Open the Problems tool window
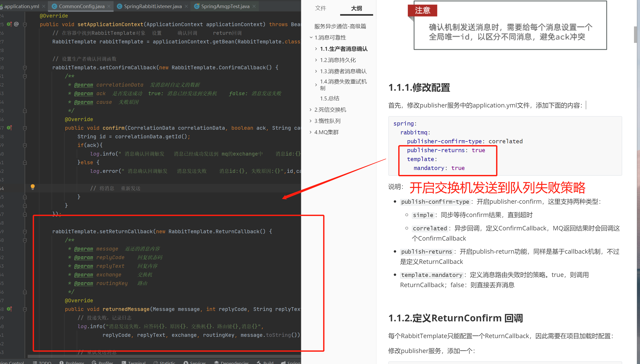The image size is (640, 364). [x=72, y=362]
